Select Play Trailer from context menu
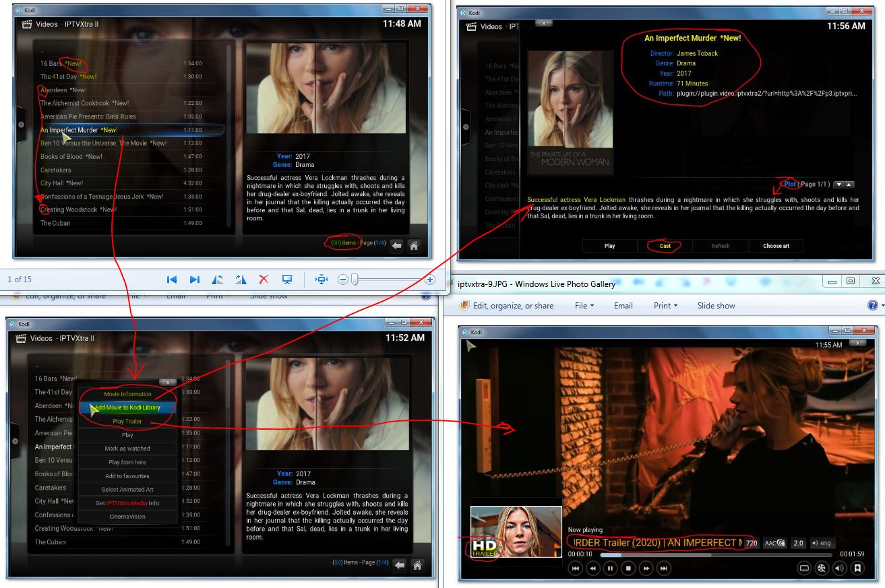This screenshot has height=588, width=885. pos(127,422)
